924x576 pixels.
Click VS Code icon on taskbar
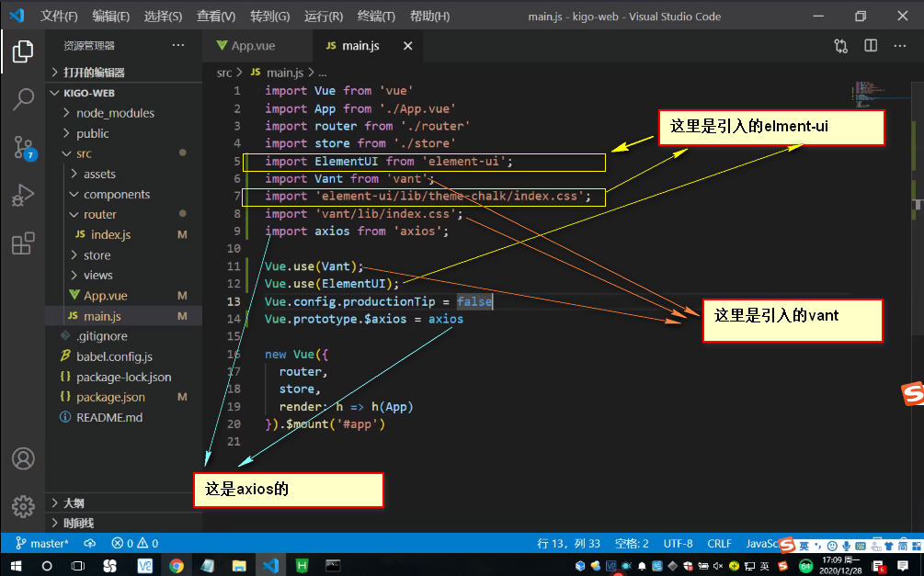[270, 566]
